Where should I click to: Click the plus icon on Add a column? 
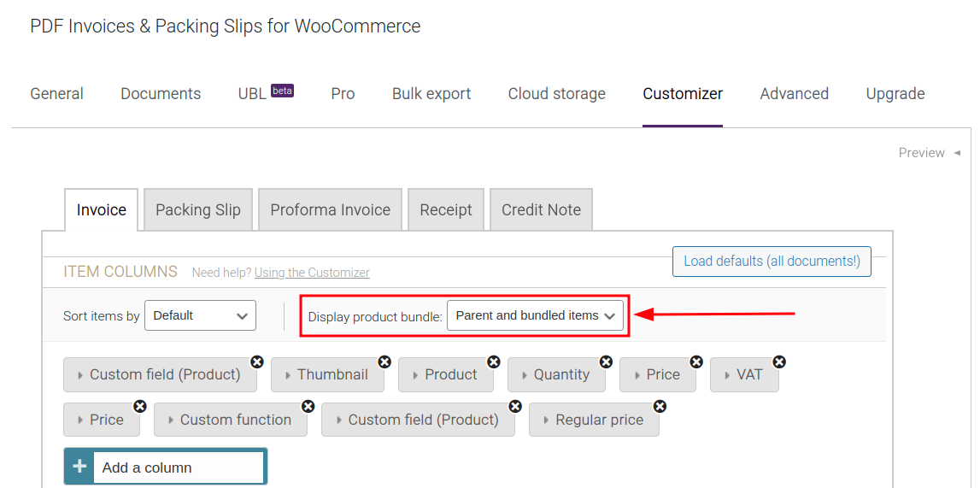(79, 467)
